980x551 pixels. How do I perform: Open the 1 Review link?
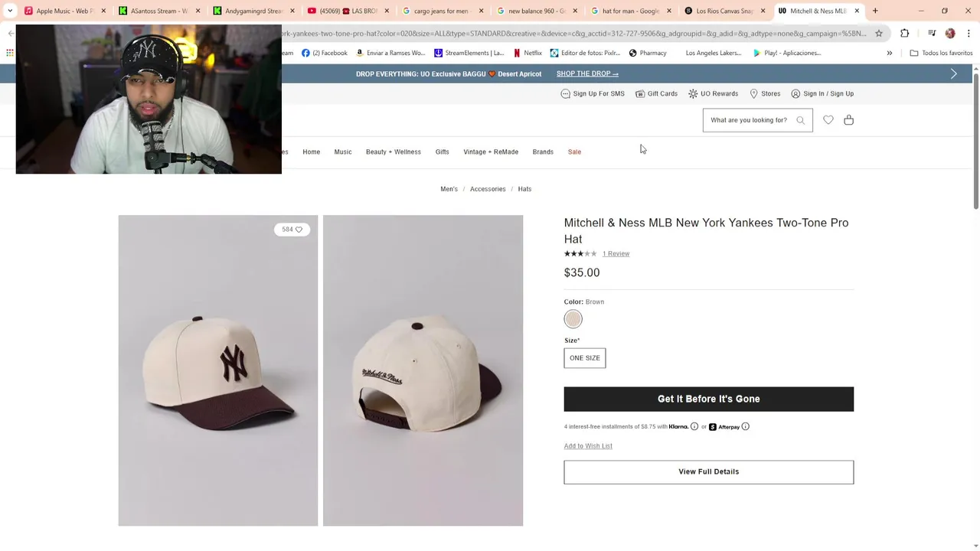tap(616, 254)
